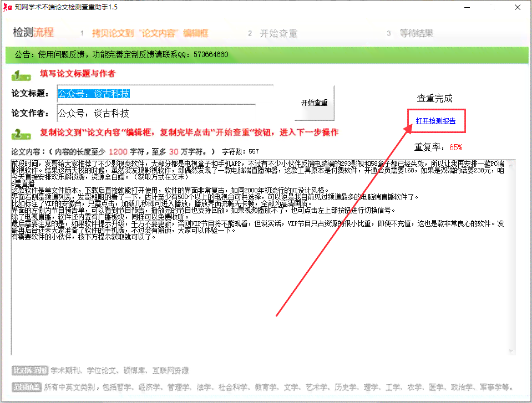The height and width of the screenshot is (403, 532).
Task: Select the 开始查重 step in flow header
Action: coord(278,33)
